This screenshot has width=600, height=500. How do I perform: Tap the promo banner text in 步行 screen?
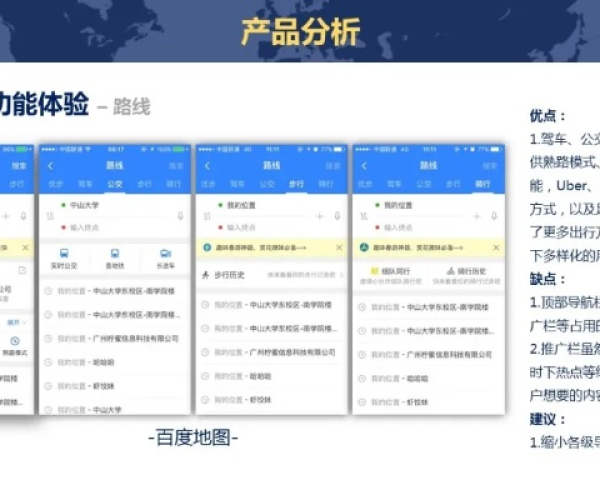(261, 248)
